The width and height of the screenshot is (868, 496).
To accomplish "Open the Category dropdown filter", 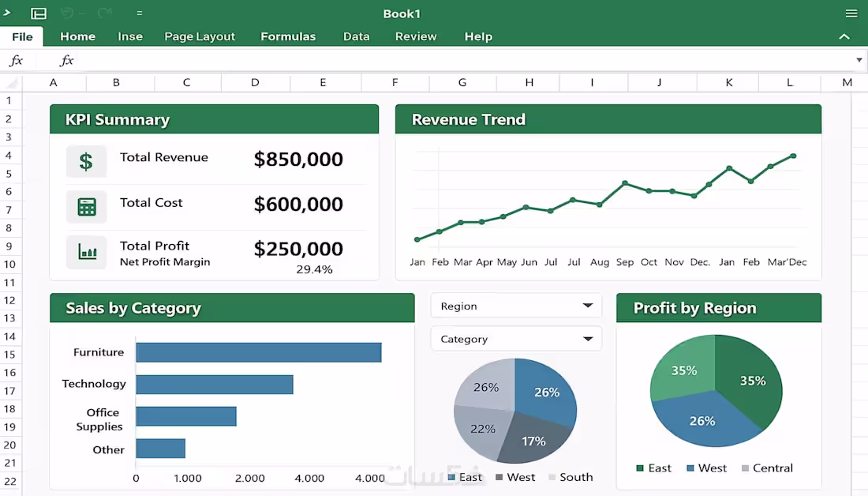I will coord(516,339).
